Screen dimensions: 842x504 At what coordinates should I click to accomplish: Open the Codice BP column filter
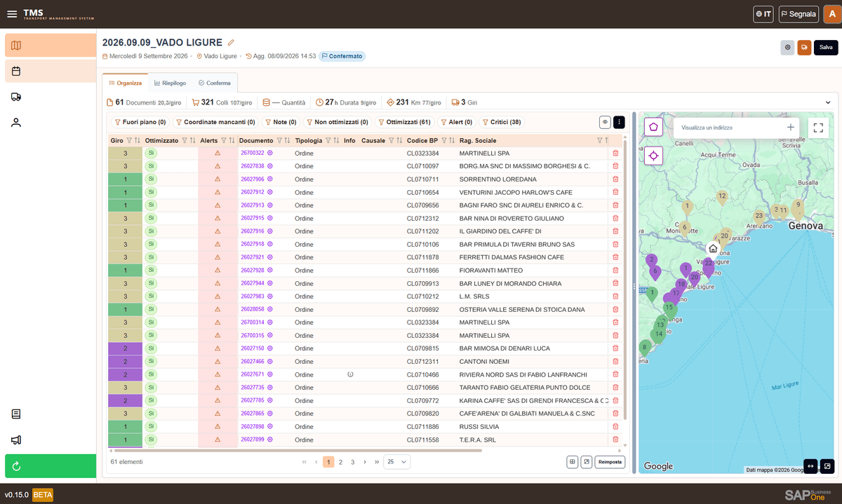[x=443, y=140]
